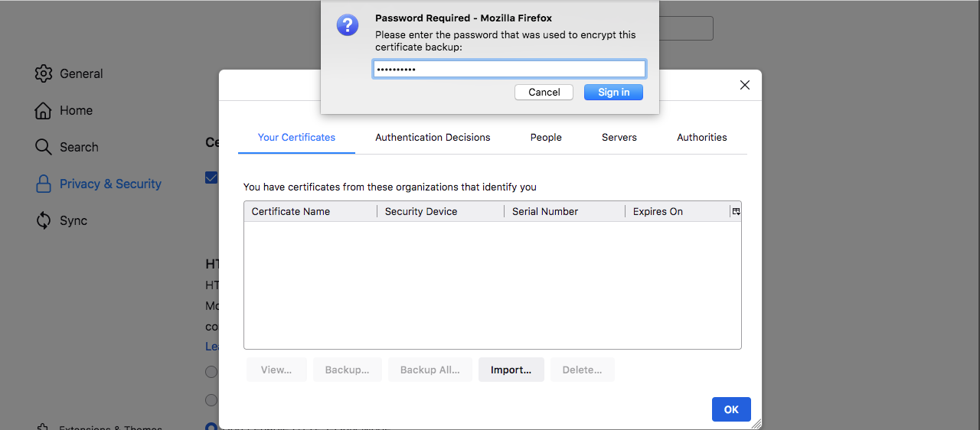The image size is (980, 430).
Task: Sort by Certificate Name column
Action: 310,211
